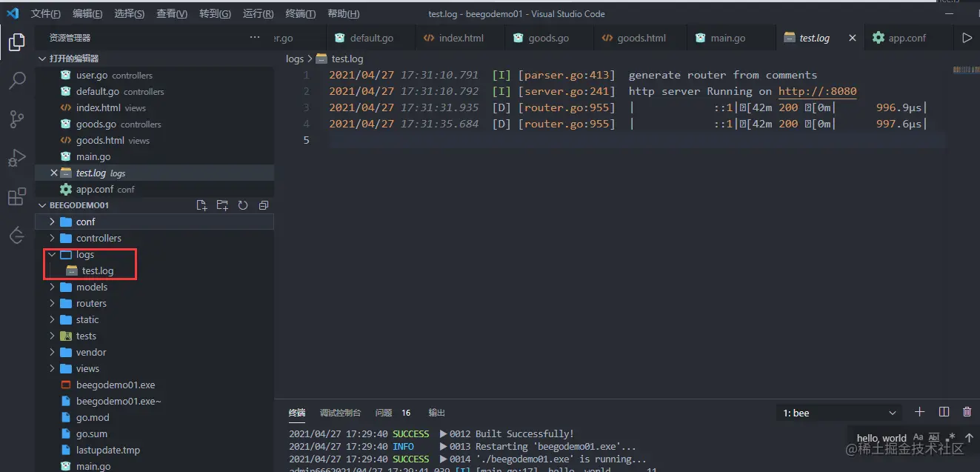Close test.log in open editors list
This screenshot has width=980, height=472.
(53, 173)
